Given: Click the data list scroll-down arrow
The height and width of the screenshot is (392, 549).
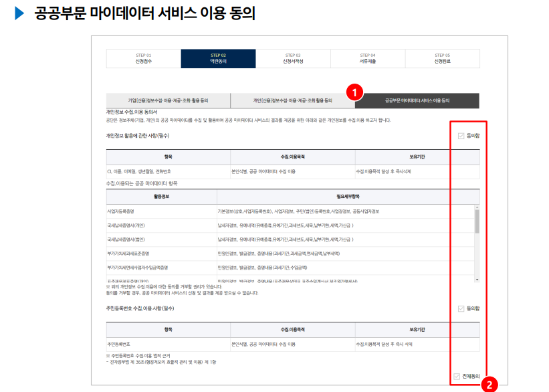Looking at the screenshot, I should [477, 280].
